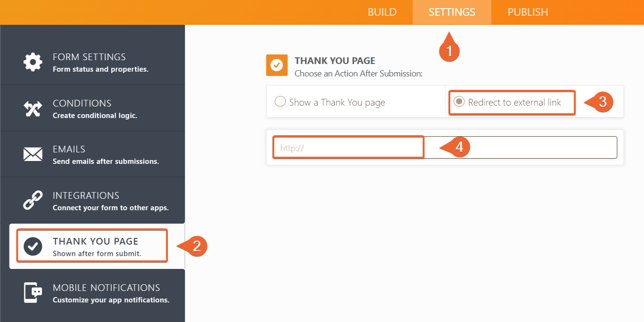Image resolution: width=644 pixels, height=322 pixels.
Task: Click the number 4 pointer marker
Action: 458,147
